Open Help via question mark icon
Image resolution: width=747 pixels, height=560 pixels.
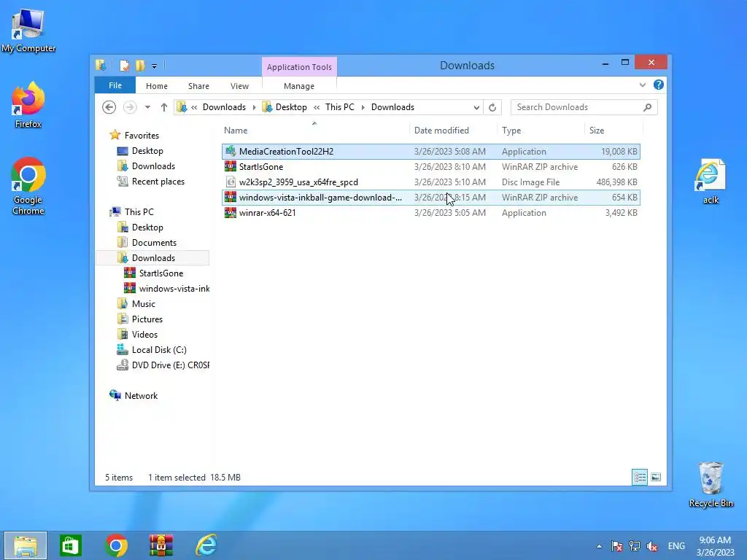click(x=659, y=85)
